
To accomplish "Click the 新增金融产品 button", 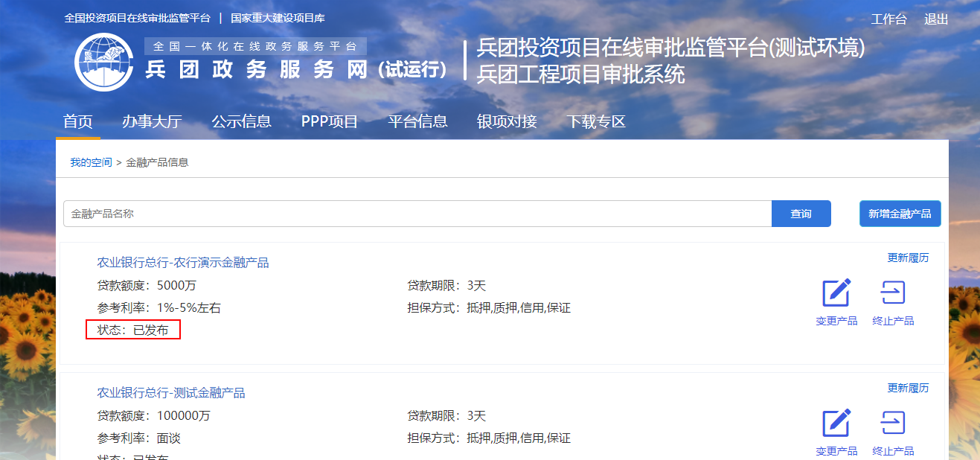I will pyautogui.click(x=900, y=214).
